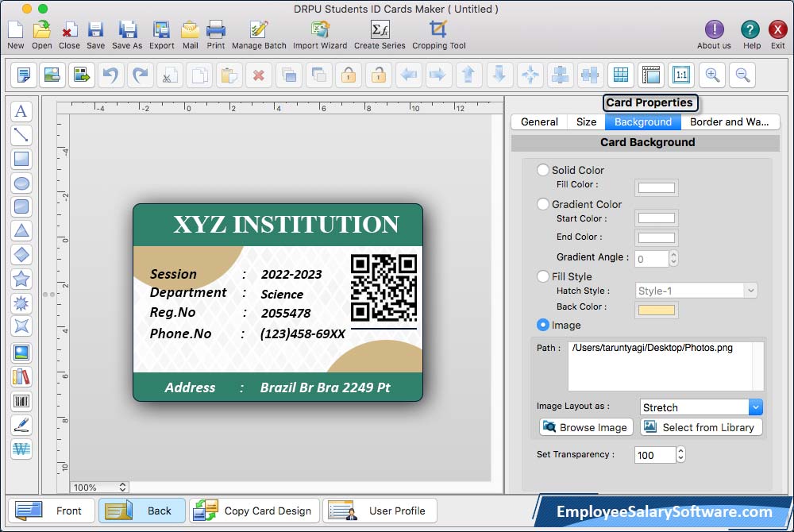Switch to the Background tab
The image size is (794, 532).
[643, 122]
